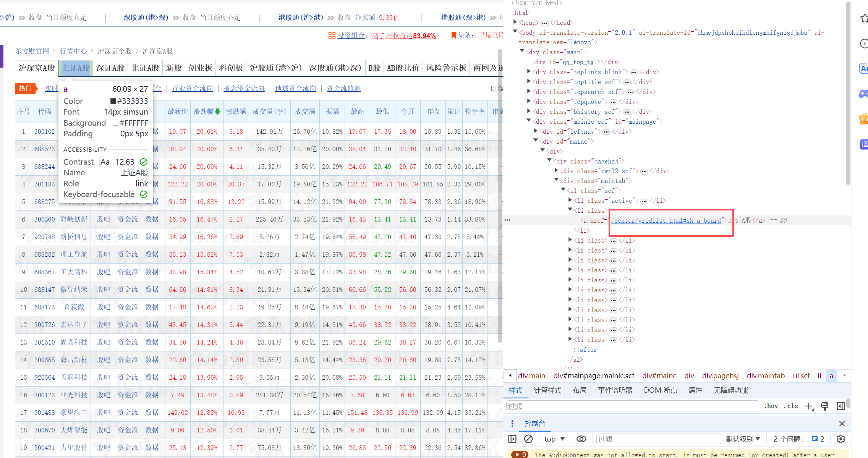Open stock code 688523 link
This screenshot has width=868, height=458.
(x=44, y=149)
